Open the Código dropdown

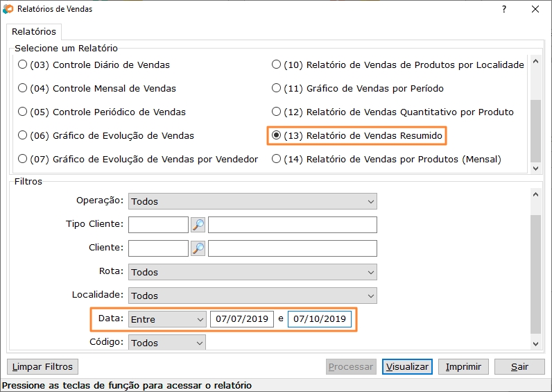(167, 342)
